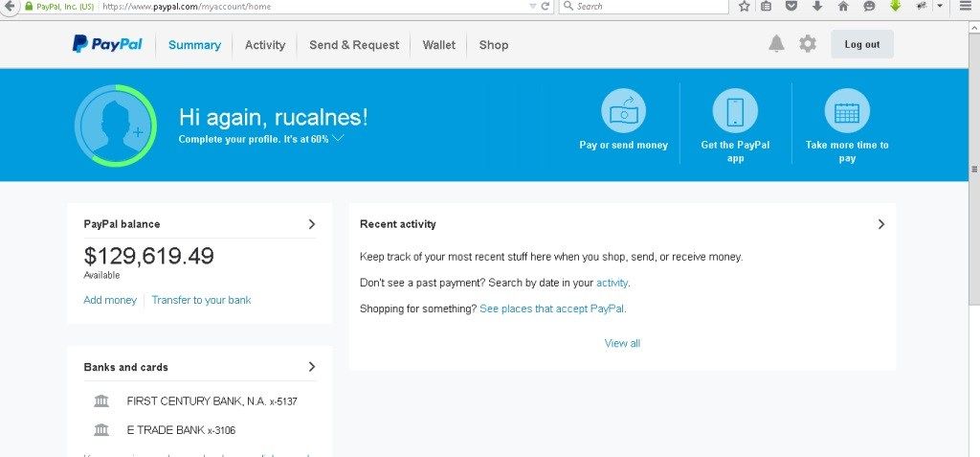
Task: Click the profile avatar picture
Action: 116,126
